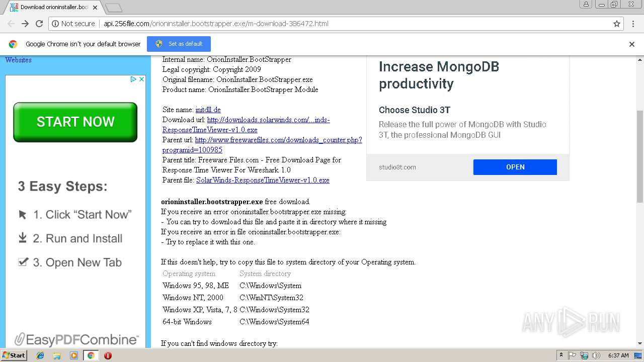Click OPEN on the Studio 3T ad
This screenshot has height=362, width=644.
tap(515, 167)
